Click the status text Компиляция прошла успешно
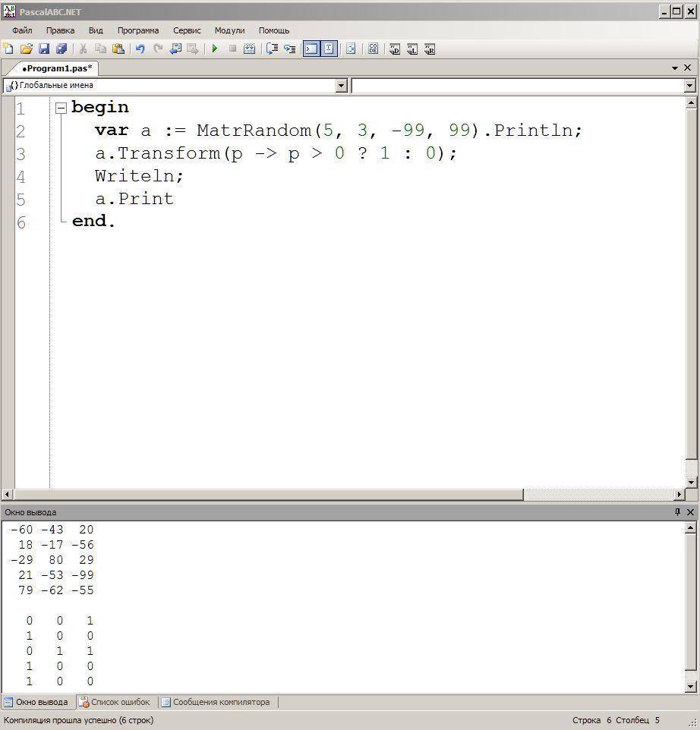 (x=78, y=720)
